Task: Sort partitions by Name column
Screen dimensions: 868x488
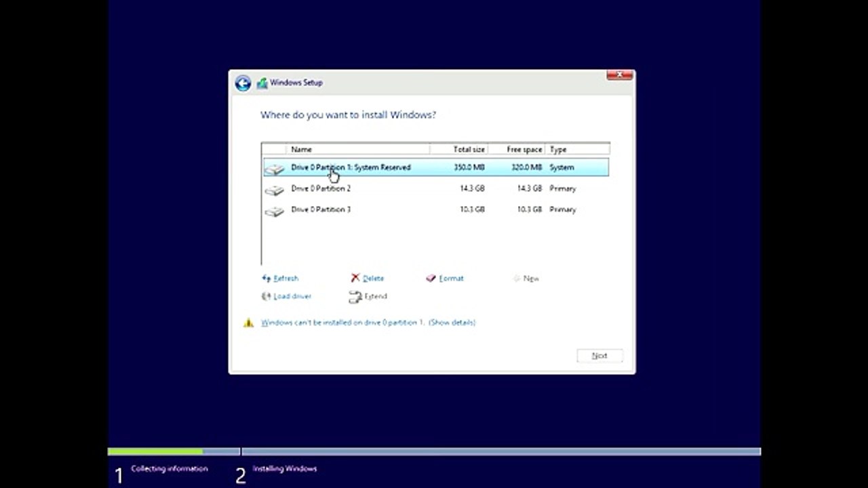Action: tap(358, 149)
